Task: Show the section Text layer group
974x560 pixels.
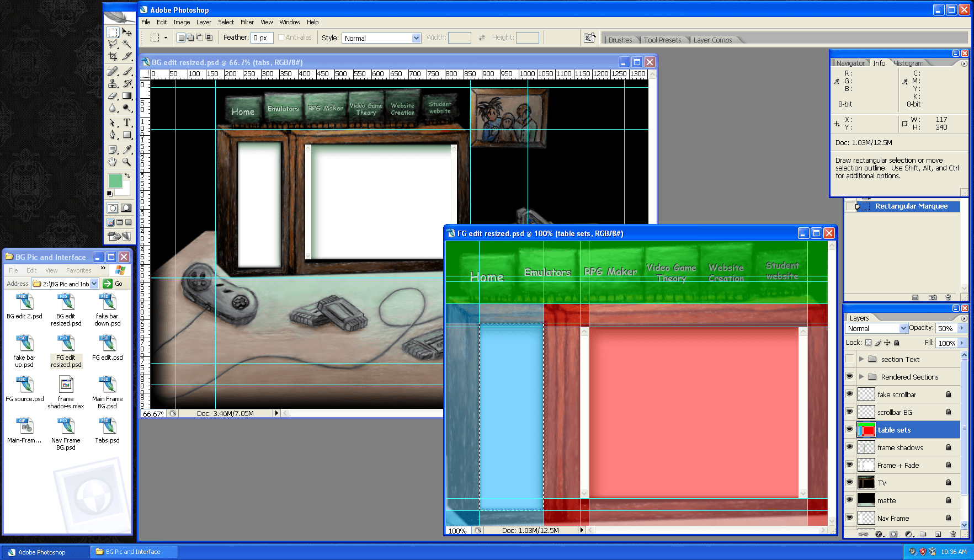Action: tap(850, 359)
